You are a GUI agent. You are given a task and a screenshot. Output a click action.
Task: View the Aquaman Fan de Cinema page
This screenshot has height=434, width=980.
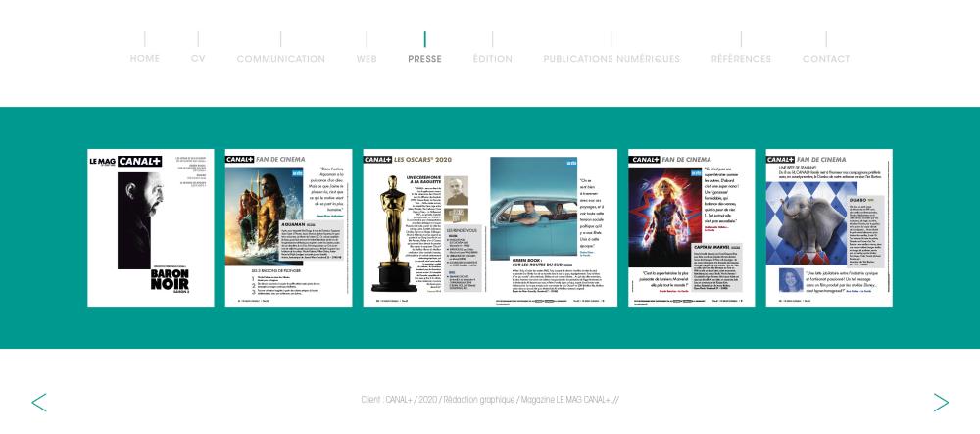pyautogui.click(x=288, y=227)
